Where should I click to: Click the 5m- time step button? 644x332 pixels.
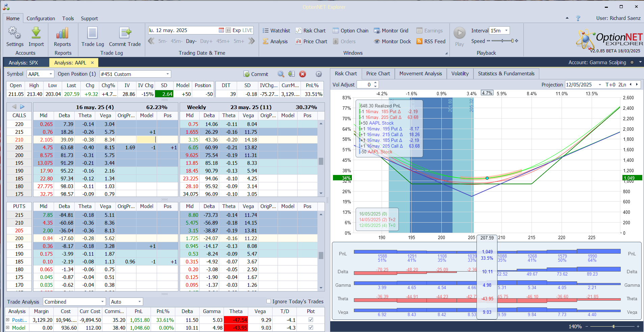pyautogui.click(x=163, y=41)
